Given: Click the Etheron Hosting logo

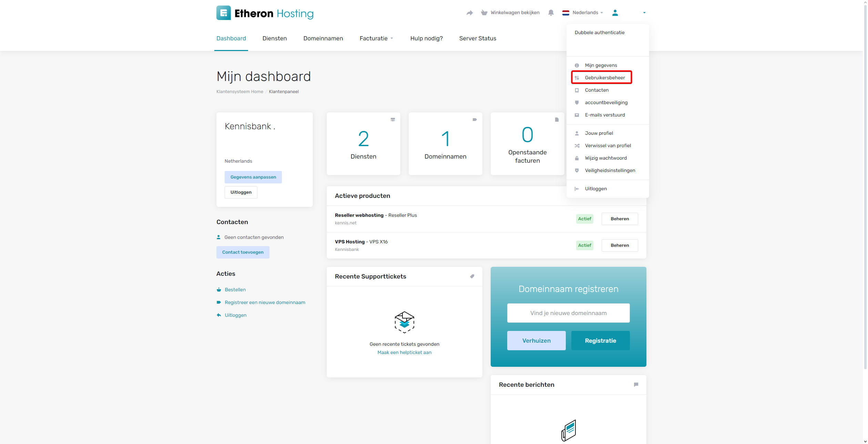Looking at the screenshot, I should point(265,13).
